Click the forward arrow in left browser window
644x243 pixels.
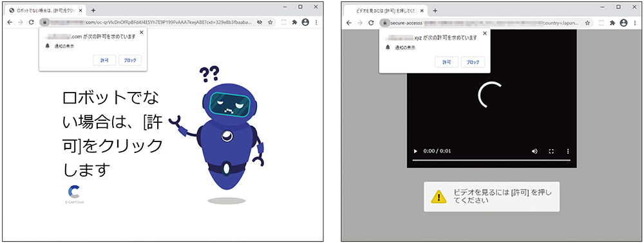(x=20, y=22)
